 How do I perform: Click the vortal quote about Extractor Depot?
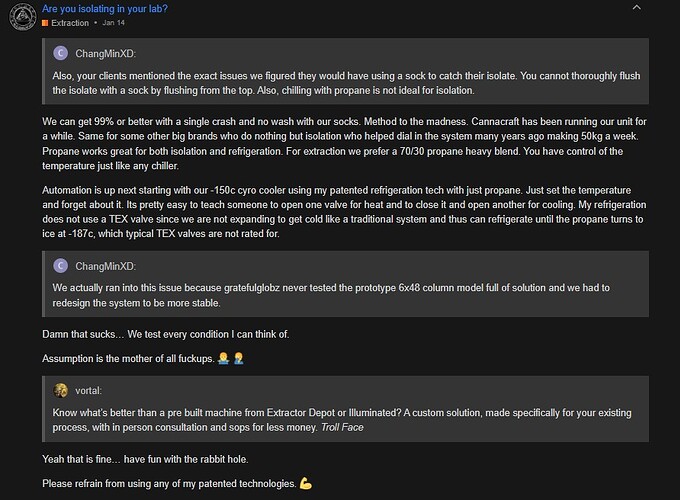[360, 419]
